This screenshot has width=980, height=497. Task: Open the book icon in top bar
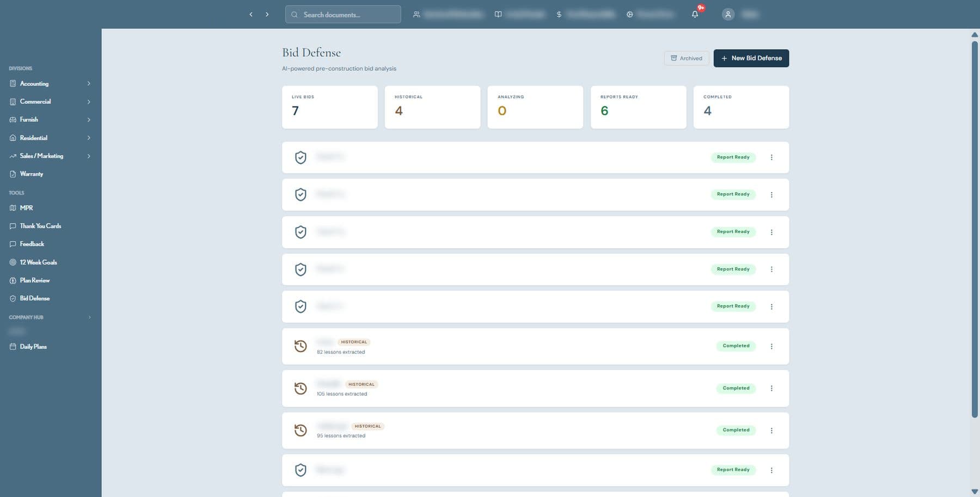pos(498,15)
